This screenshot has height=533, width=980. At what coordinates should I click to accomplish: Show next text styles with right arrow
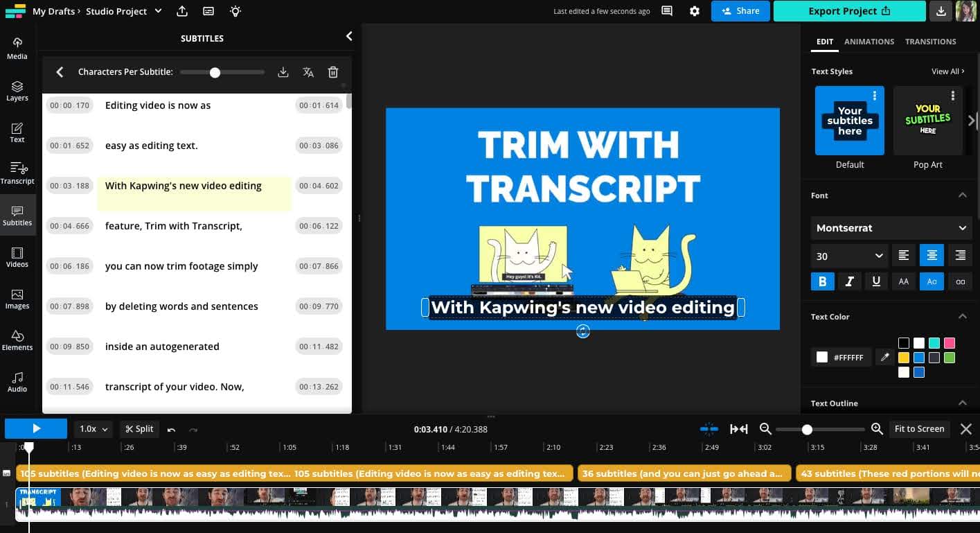(x=971, y=121)
